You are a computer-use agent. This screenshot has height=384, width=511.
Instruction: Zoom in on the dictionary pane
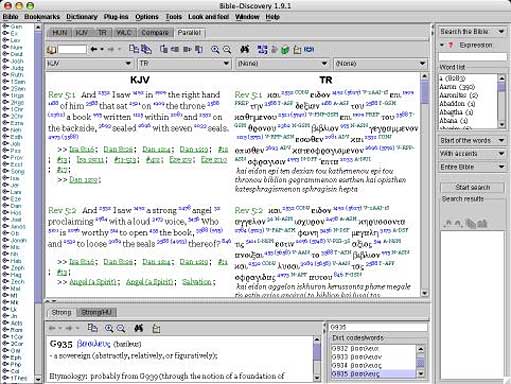[109, 328]
